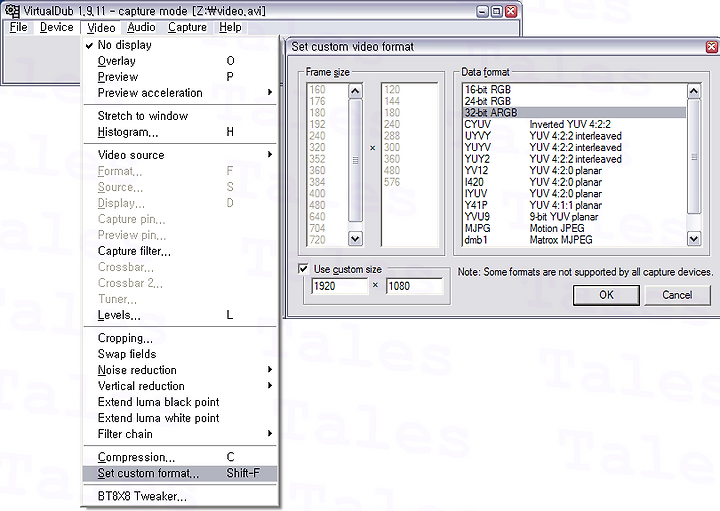Choose Stretch to window

(180, 116)
